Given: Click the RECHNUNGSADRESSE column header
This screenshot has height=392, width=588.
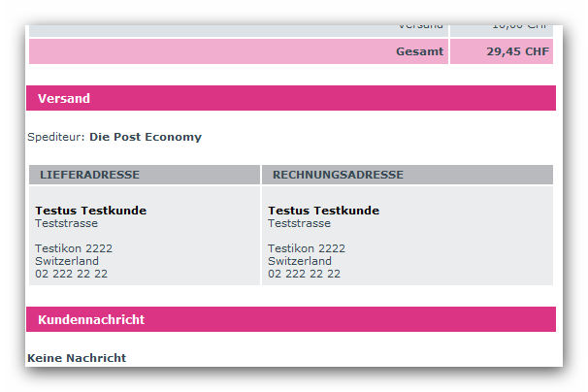Looking at the screenshot, I should tap(338, 175).
